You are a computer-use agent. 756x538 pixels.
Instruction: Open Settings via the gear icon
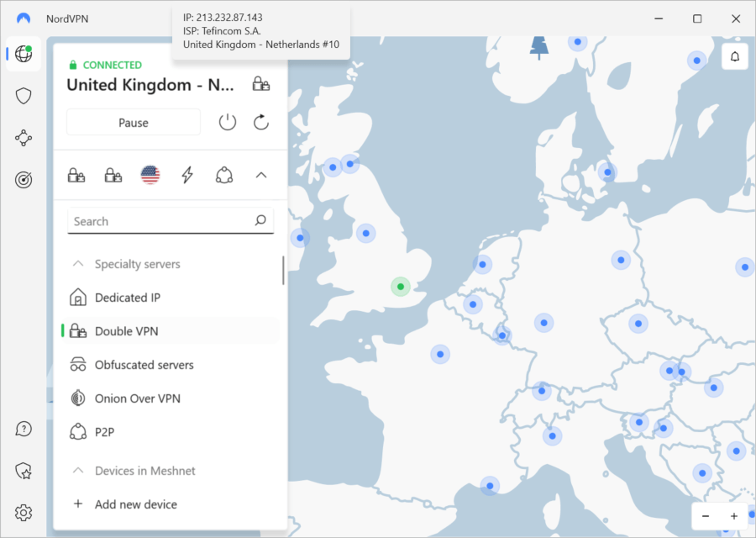[x=23, y=512]
